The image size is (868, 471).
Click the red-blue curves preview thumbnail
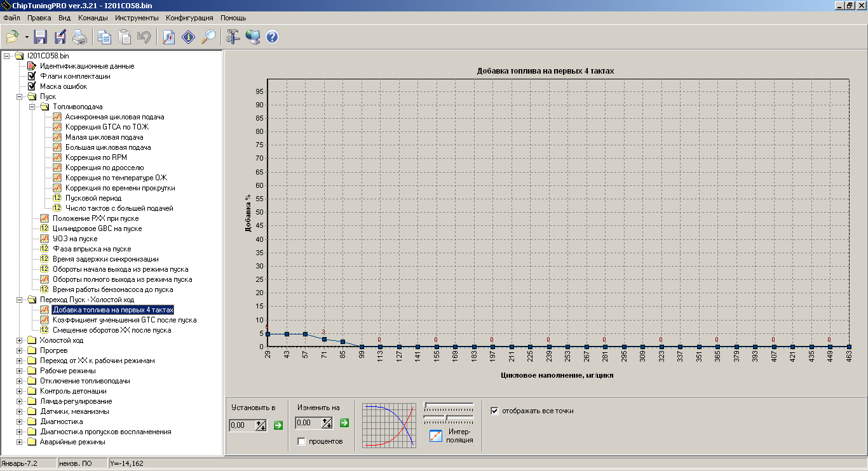click(389, 425)
